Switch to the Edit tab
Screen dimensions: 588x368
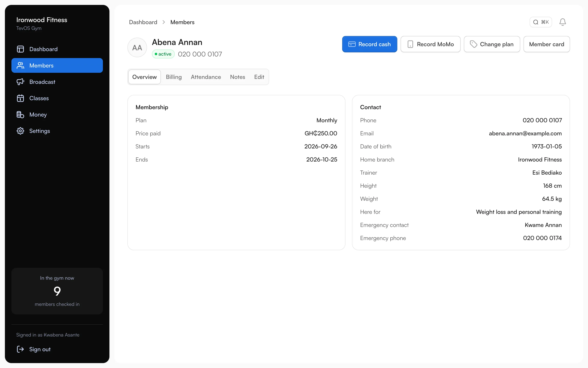259,77
